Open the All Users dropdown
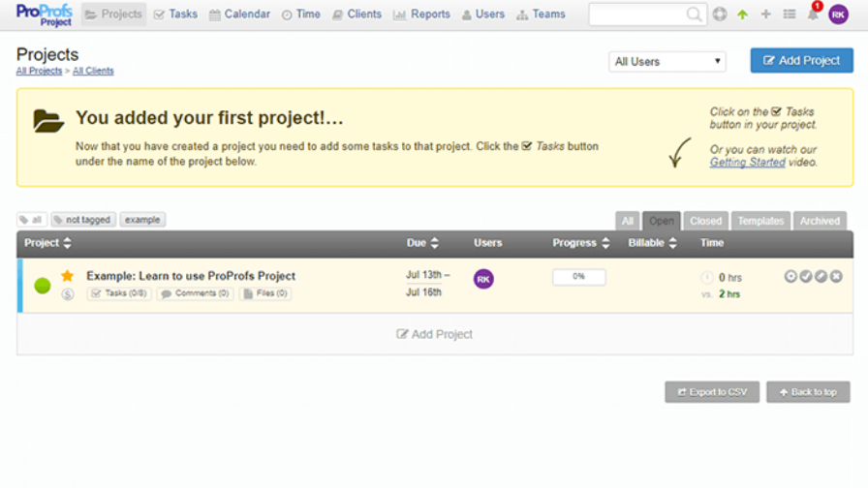Image resolution: width=868 pixels, height=488 pixels. (x=667, y=61)
